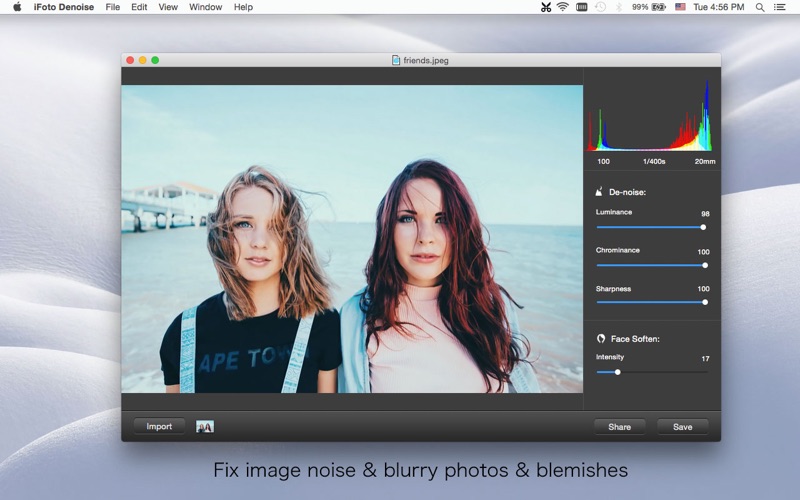Click the De-noise section icon
Screen dimensions: 800x500
[x=599, y=192]
